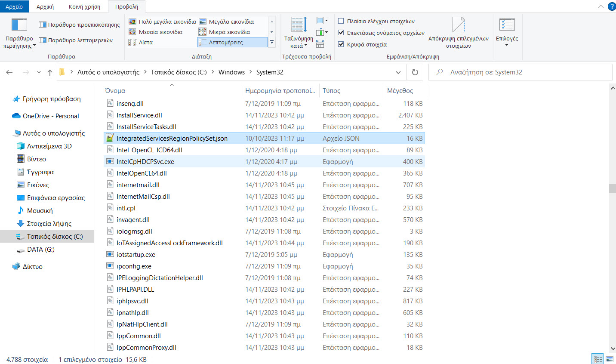Click the up arrow to go to the parent folder
Image resolution: width=616 pixels, height=364 pixels.
(x=50, y=72)
